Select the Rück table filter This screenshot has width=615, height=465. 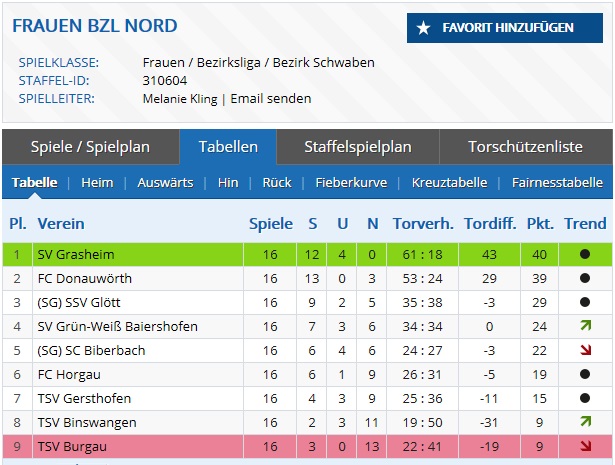pyautogui.click(x=277, y=183)
